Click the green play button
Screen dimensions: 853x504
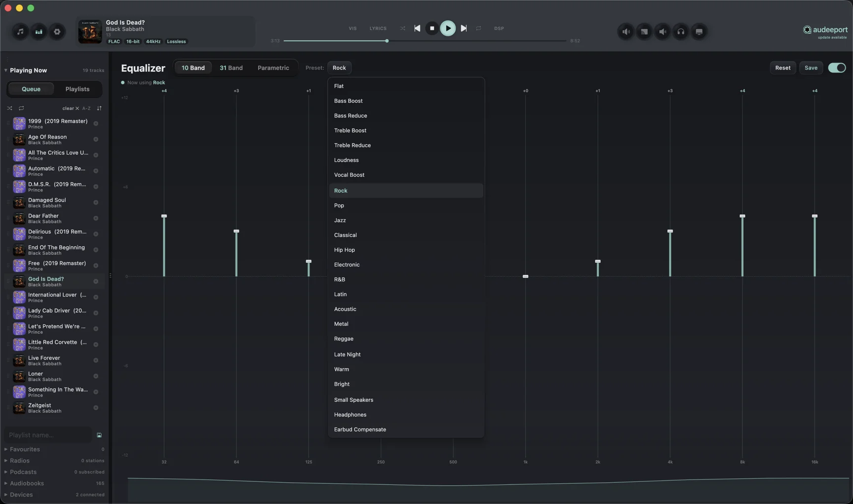tap(448, 28)
